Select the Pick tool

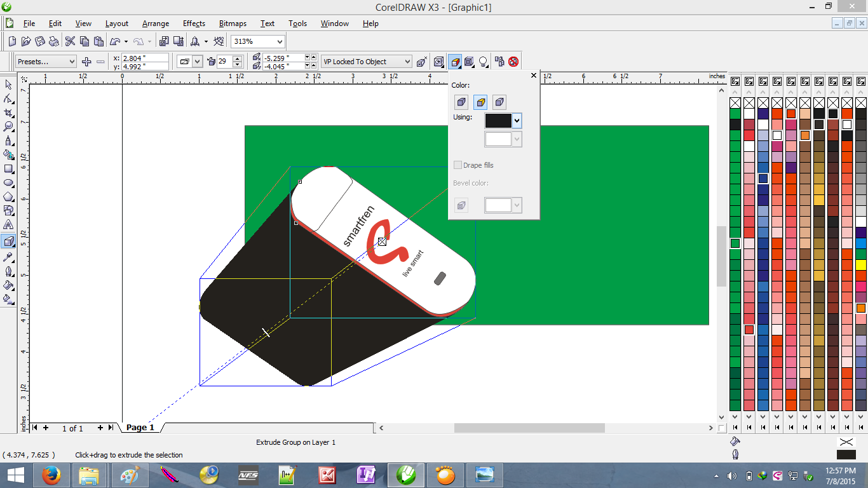(8, 84)
